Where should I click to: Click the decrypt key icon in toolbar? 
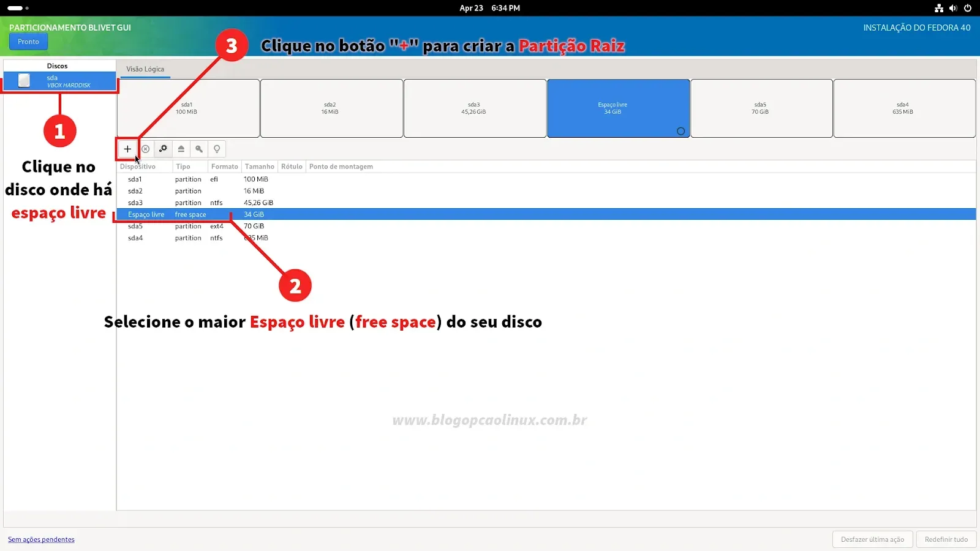pyautogui.click(x=198, y=149)
